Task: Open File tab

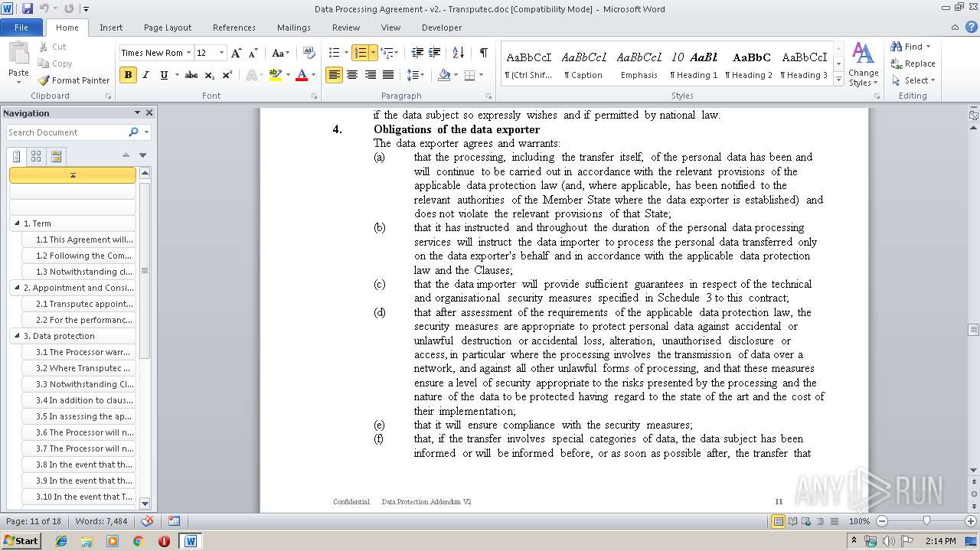Action: point(21,28)
